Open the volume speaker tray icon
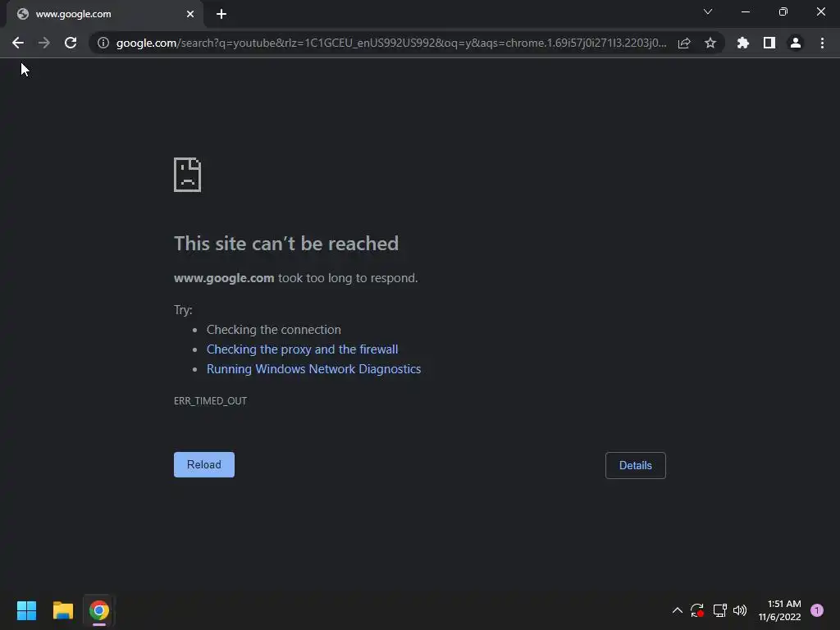Image resolution: width=840 pixels, height=630 pixels. pos(740,610)
